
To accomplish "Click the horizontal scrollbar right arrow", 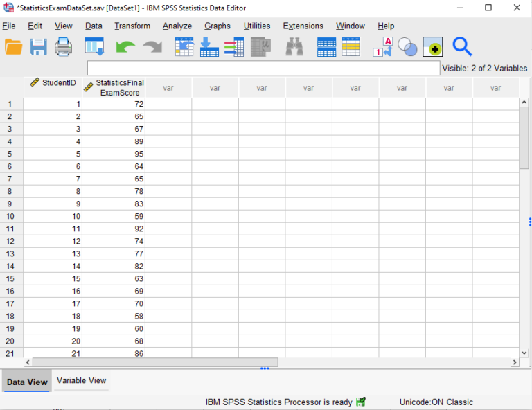I will pyautogui.click(x=515, y=362).
